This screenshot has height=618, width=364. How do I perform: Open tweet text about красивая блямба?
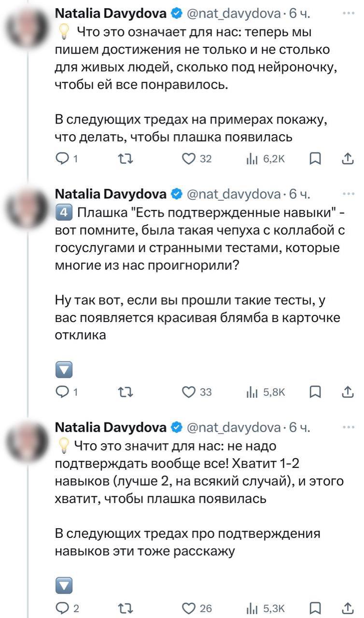[x=198, y=319]
